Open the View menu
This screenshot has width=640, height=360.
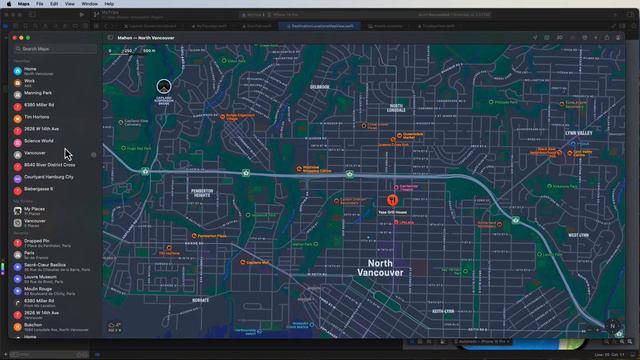tap(70, 4)
